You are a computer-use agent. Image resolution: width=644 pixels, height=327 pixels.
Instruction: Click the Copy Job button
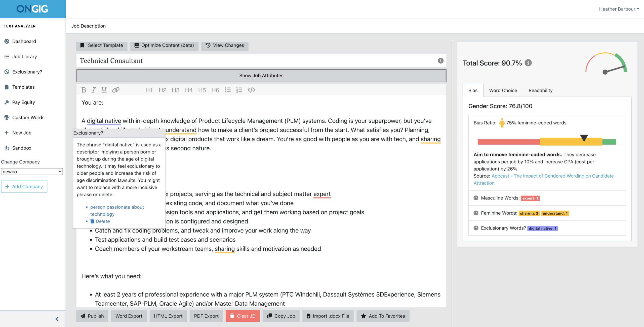coord(281,316)
